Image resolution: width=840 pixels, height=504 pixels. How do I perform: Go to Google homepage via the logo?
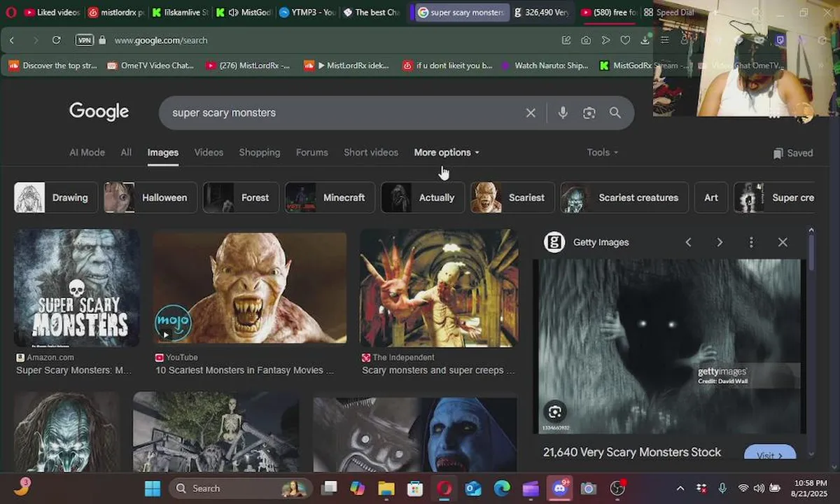(x=99, y=112)
